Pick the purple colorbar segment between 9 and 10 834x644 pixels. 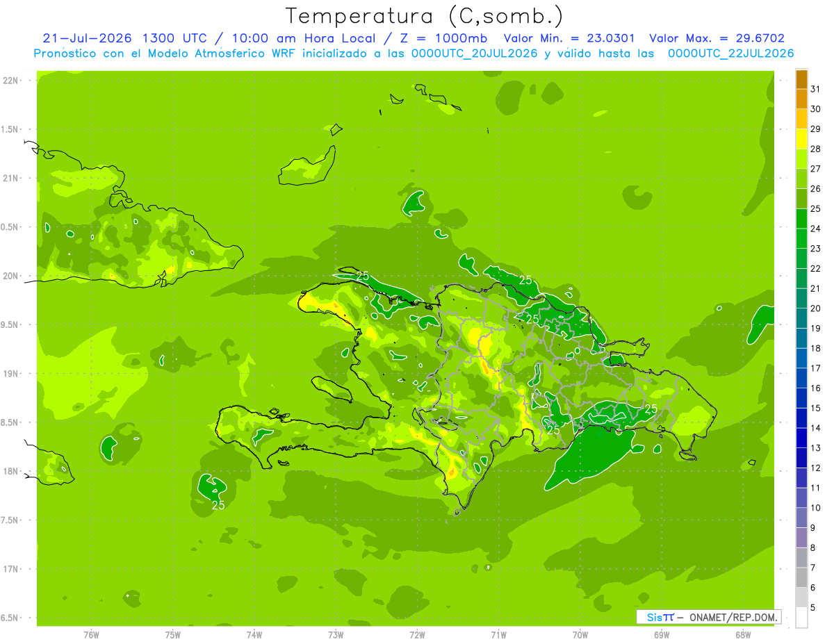pos(801,518)
